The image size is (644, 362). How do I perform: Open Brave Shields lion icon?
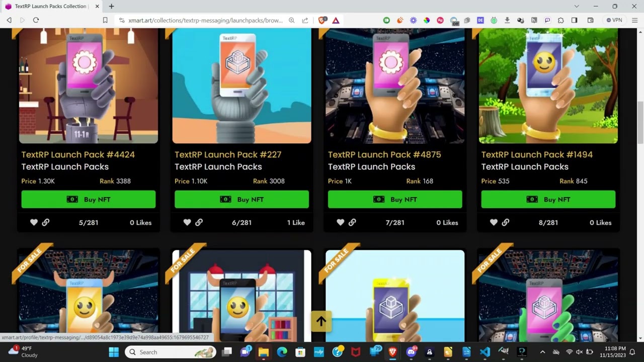(322, 20)
